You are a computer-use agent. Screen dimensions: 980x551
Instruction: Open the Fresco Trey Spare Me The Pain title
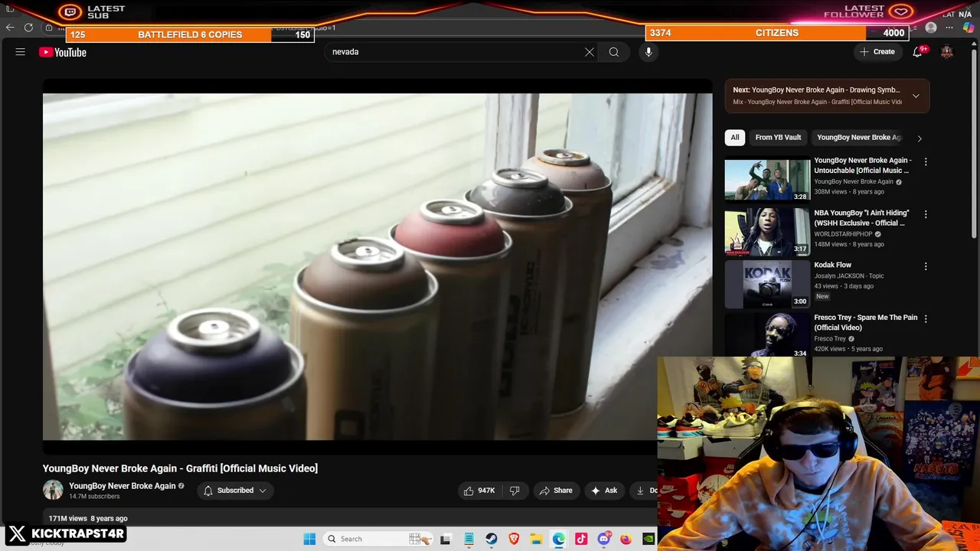(x=865, y=322)
